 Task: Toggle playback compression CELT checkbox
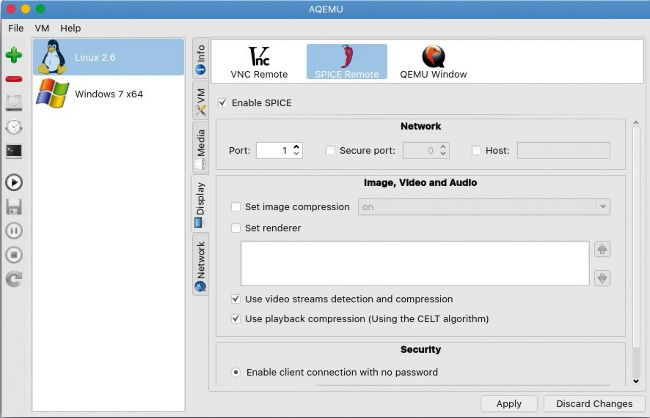click(236, 319)
